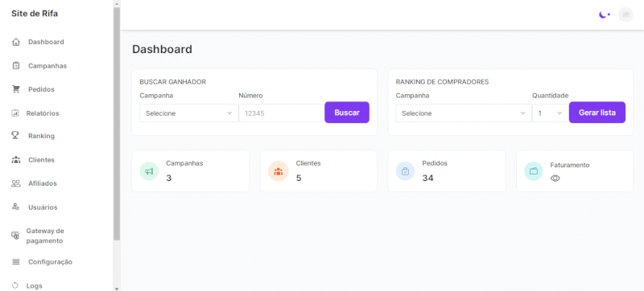Click the teal Faturamento wallet icon
The height and width of the screenshot is (291, 644).
coord(534,171)
